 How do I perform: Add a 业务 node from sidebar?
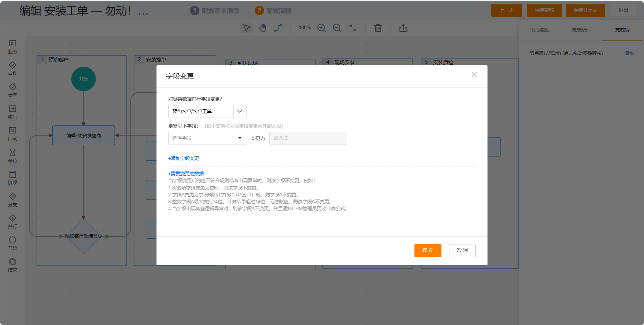(12, 47)
